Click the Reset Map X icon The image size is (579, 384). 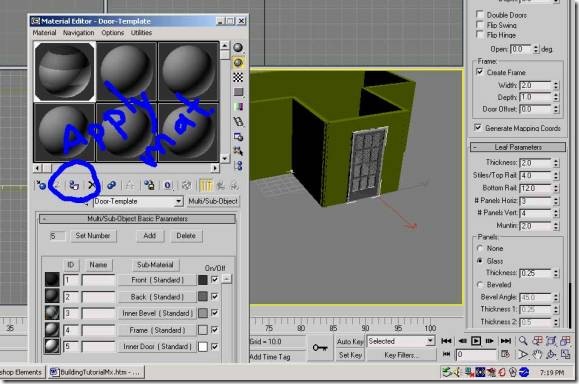[92, 185]
